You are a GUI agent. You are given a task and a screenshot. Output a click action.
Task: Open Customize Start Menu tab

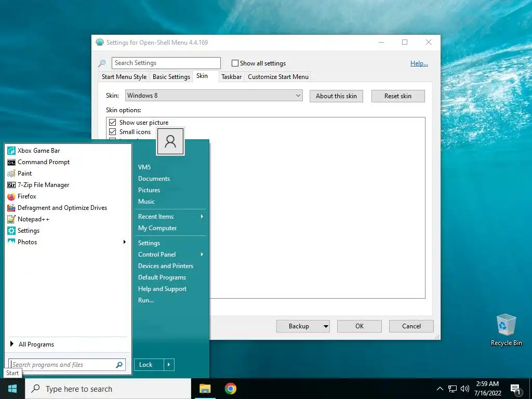coord(278,77)
